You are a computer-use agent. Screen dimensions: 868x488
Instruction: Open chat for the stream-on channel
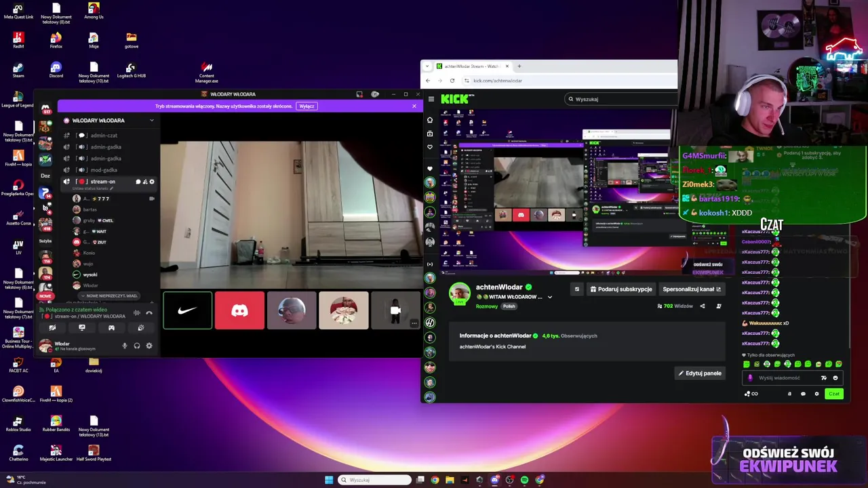138,182
